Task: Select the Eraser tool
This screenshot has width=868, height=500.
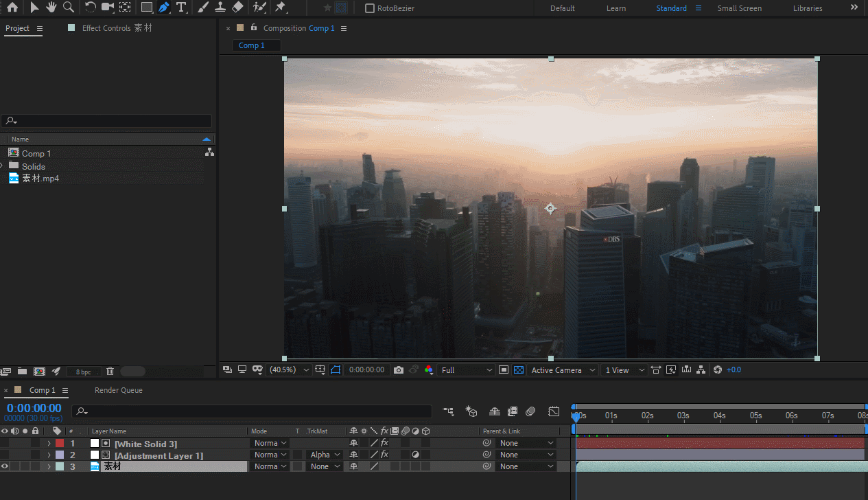Action: (237, 8)
